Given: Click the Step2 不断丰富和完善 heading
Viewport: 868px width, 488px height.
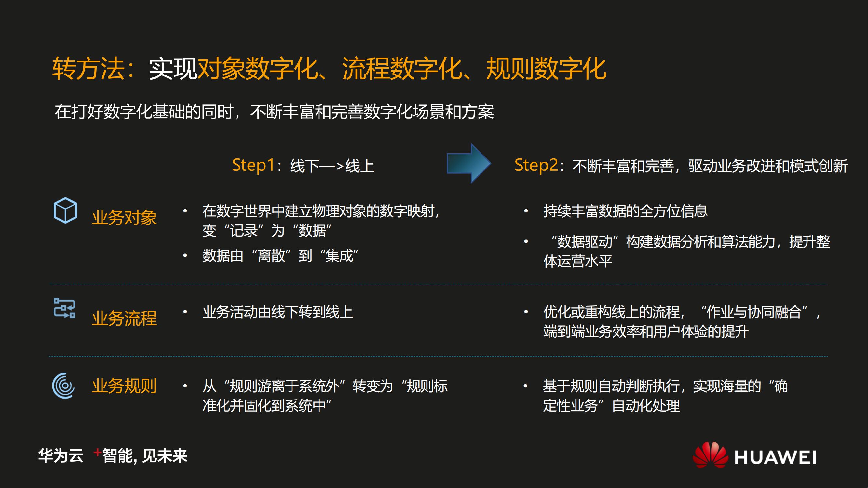Looking at the screenshot, I should 681,166.
